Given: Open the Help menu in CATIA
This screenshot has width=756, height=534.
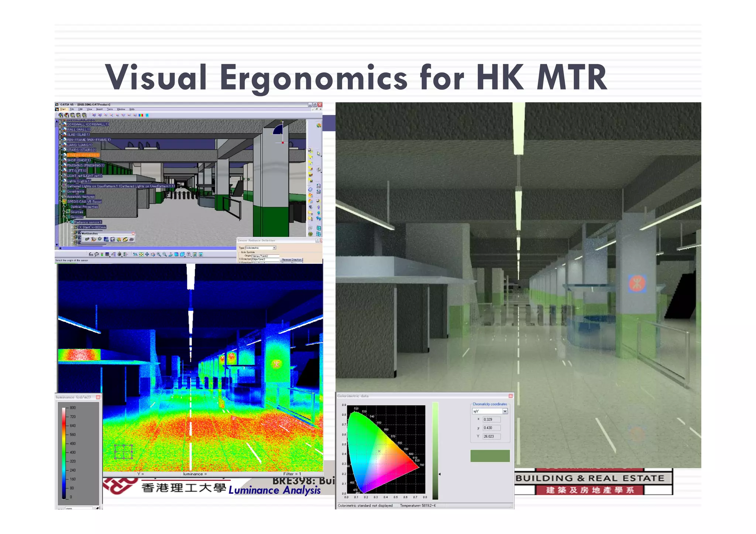Looking at the screenshot, I should 132,109.
